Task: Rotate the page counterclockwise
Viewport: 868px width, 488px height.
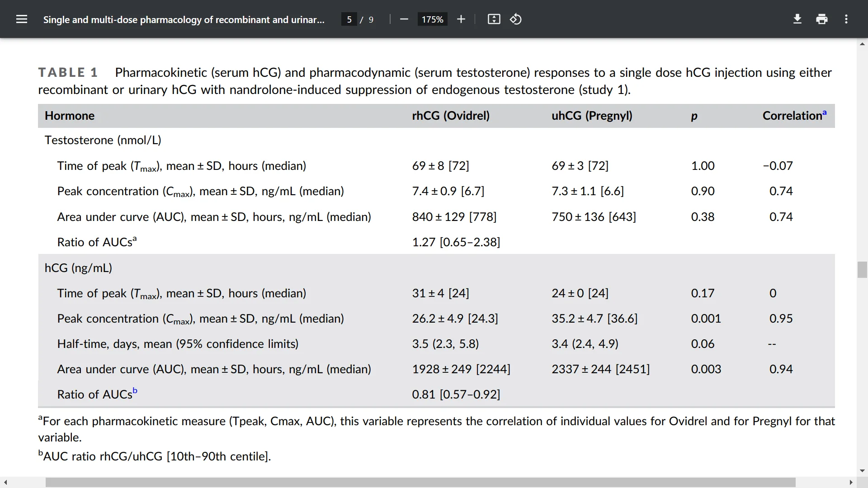Action: [515, 19]
